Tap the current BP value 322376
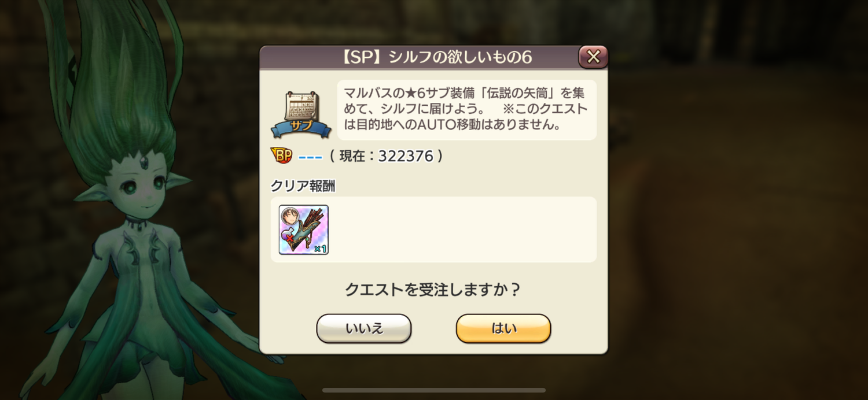The image size is (868, 400). [x=406, y=156]
